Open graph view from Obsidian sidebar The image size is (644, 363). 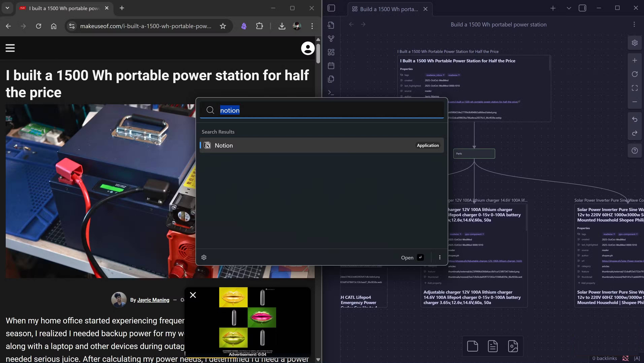pos(331,38)
